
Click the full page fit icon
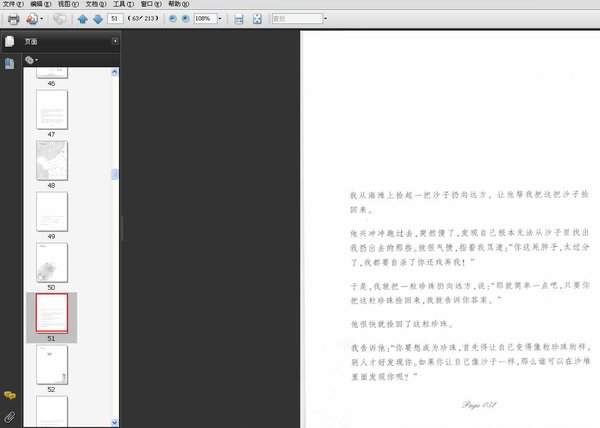[257, 19]
